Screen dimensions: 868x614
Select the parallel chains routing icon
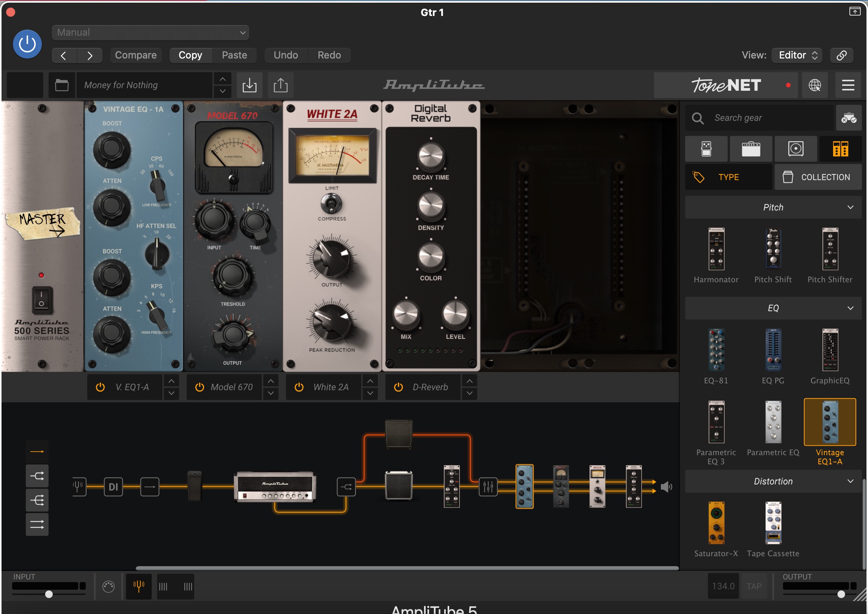pyautogui.click(x=37, y=524)
